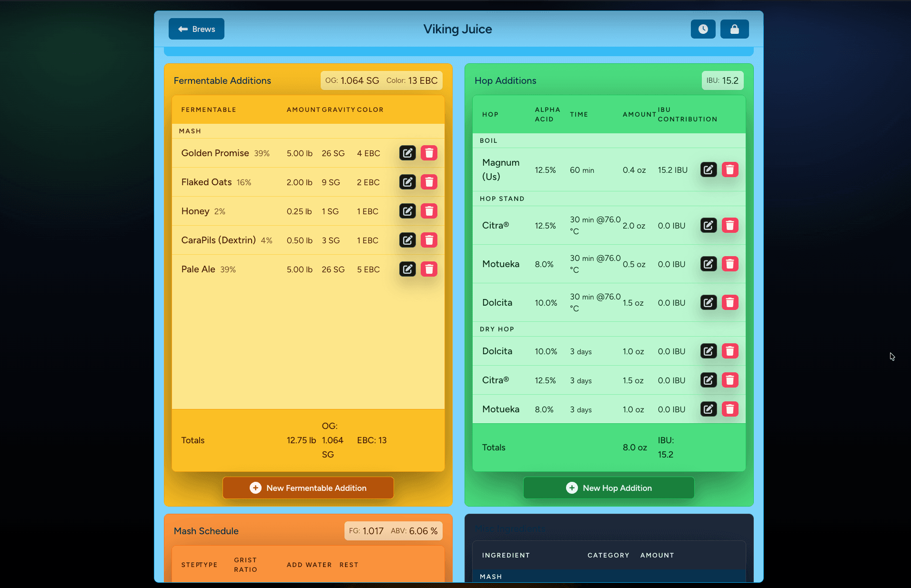
Task: Edit the Citra dry hop addition
Action: [x=709, y=380]
